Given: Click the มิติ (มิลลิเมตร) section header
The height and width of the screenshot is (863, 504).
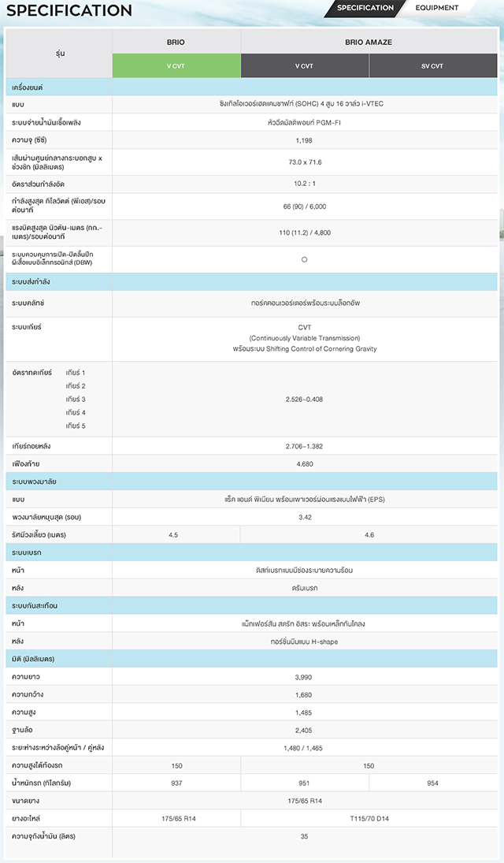Looking at the screenshot, I should coord(251,659).
